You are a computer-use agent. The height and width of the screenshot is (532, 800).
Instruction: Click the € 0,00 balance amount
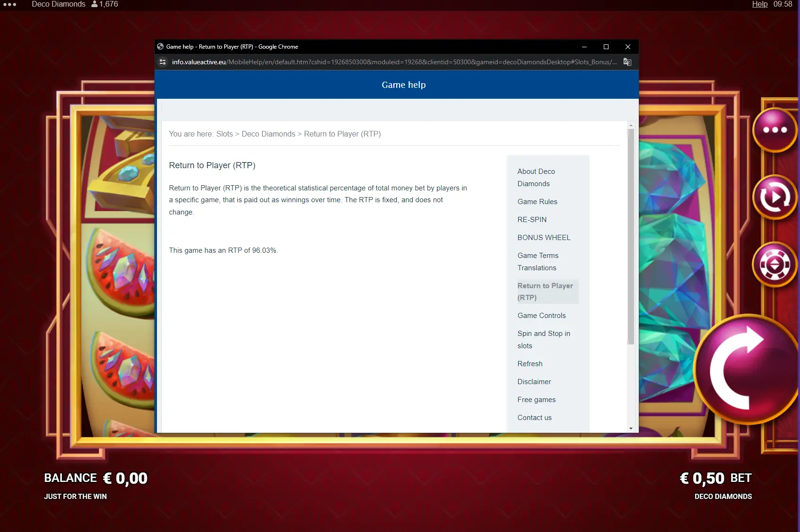click(125, 478)
